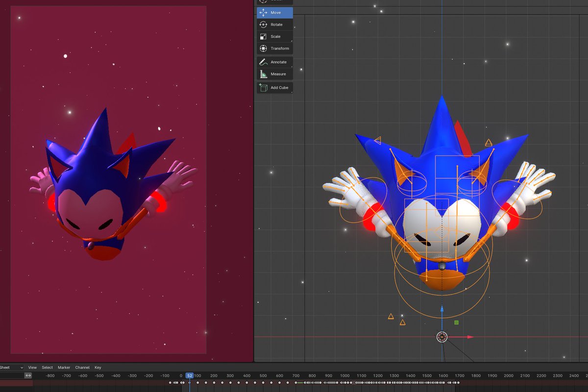Select the Move tool
Screen dimensions: 588x392
[275, 13]
